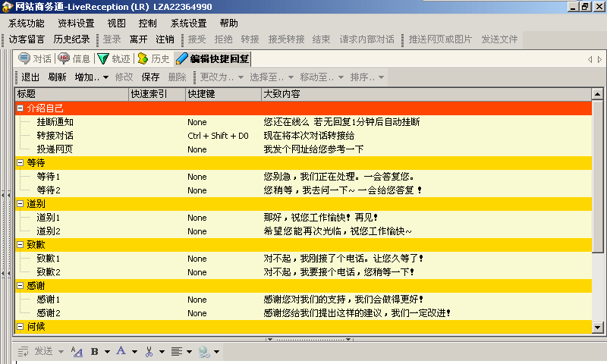Click the 刷新 button
The height and width of the screenshot is (364, 607).
tap(57, 77)
